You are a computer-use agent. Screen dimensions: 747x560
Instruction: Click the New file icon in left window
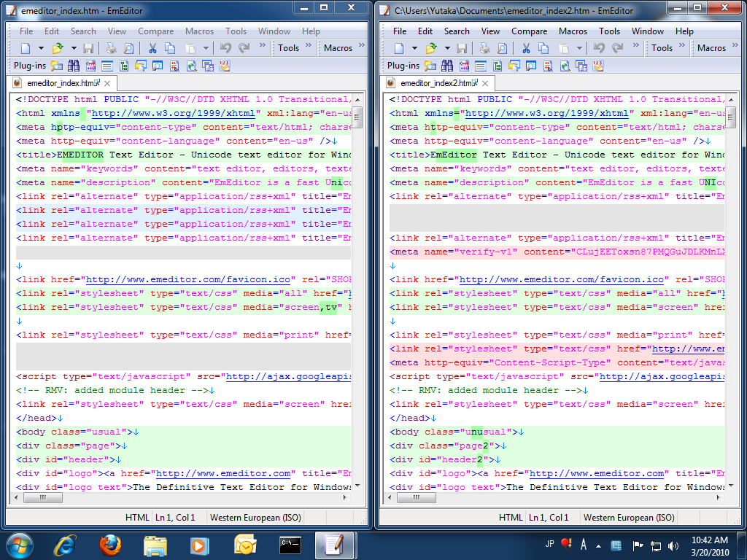(x=26, y=48)
